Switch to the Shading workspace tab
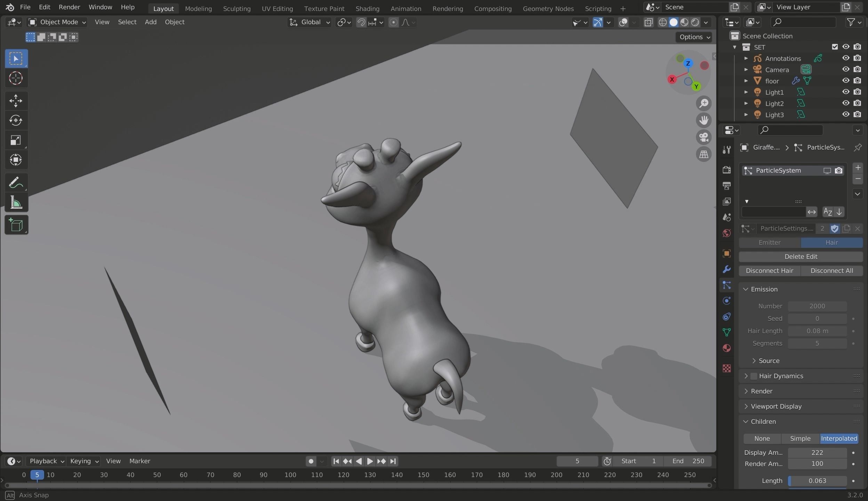 (x=367, y=9)
